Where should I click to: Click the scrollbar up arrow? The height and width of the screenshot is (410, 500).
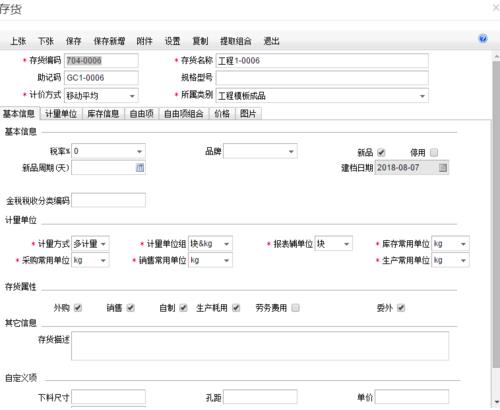496,56
